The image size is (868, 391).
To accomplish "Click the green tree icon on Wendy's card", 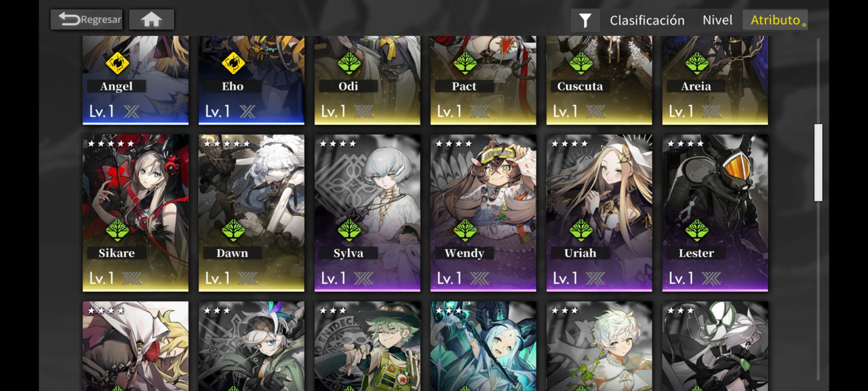I will (x=465, y=230).
